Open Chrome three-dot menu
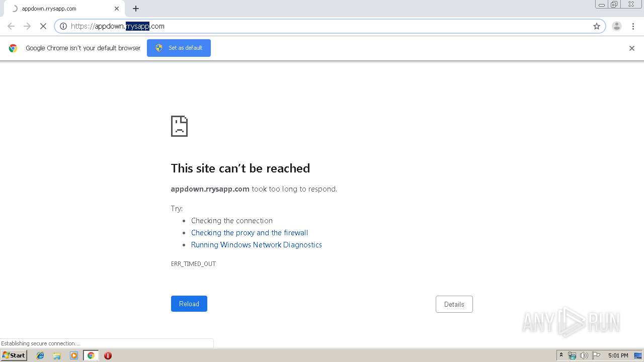Viewport: 644px width, 362px height. (x=633, y=26)
